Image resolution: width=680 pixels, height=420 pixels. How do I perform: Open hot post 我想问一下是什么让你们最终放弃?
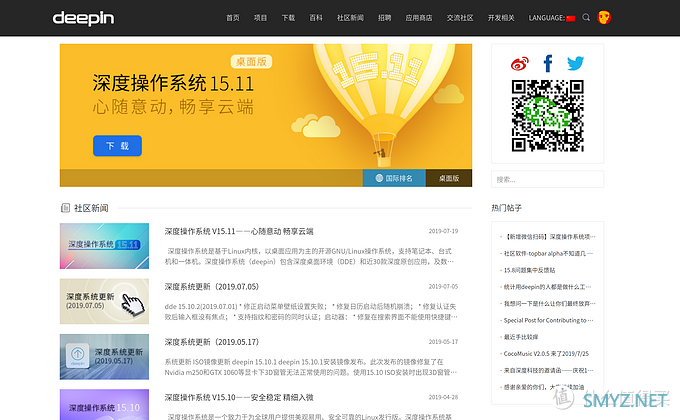click(x=548, y=304)
